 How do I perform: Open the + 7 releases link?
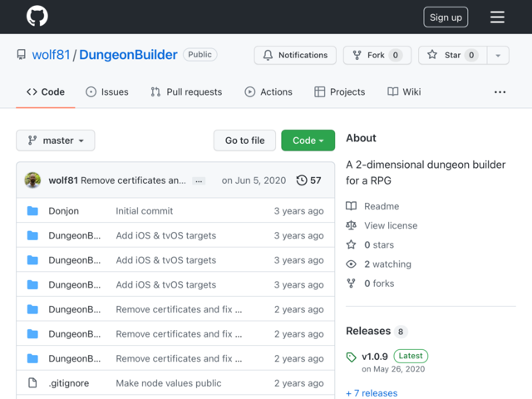pyautogui.click(x=372, y=393)
